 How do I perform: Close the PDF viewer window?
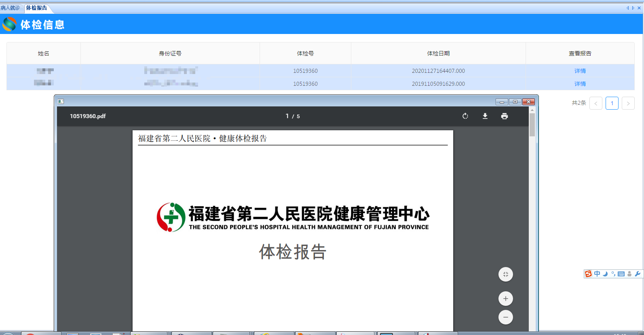pos(528,102)
